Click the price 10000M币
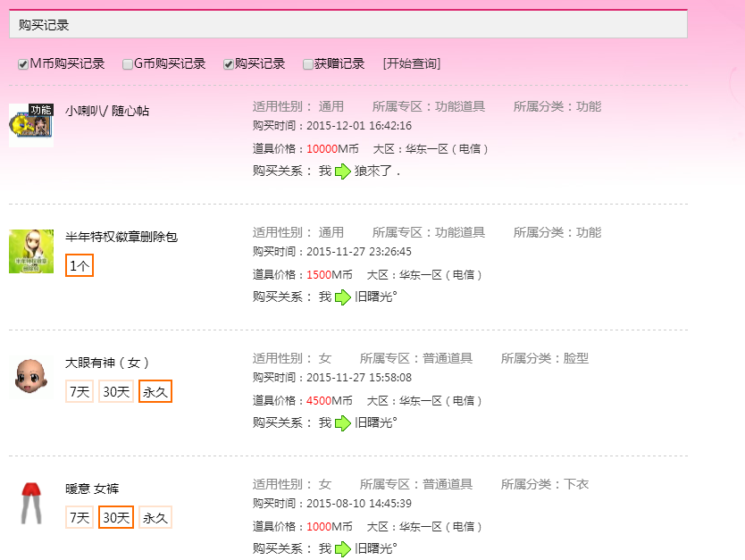Screen dimensions: 745x560 click(x=332, y=149)
